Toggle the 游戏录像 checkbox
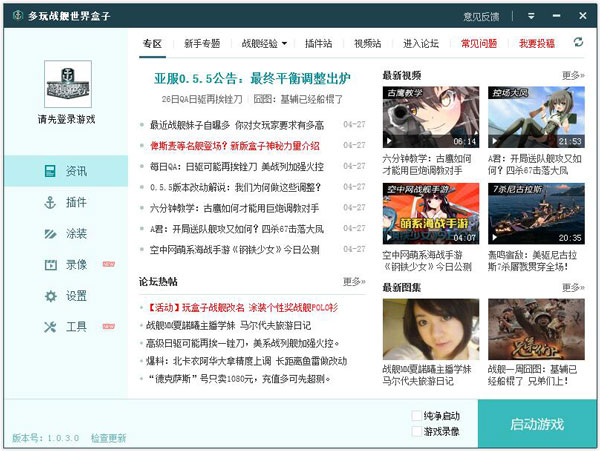The width and height of the screenshot is (600, 451). pos(417,431)
